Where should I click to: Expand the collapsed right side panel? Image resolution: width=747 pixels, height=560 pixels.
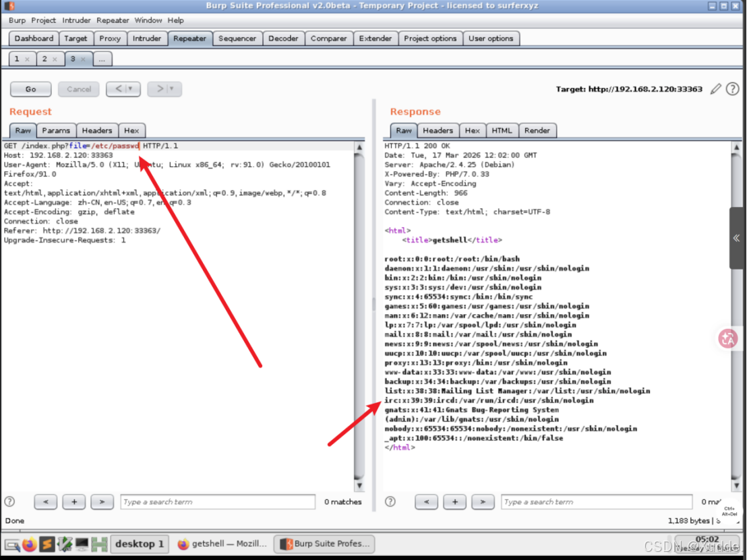coord(736,238)
